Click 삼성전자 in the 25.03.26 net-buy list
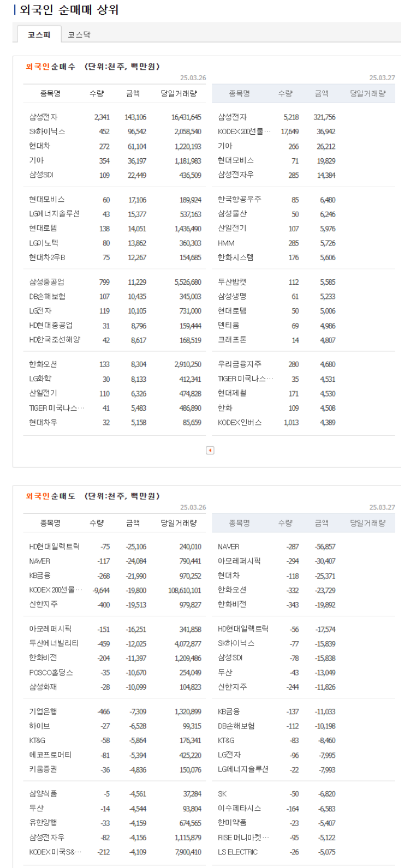The height and width of the screenshot is (868, 411). point(43,117)
